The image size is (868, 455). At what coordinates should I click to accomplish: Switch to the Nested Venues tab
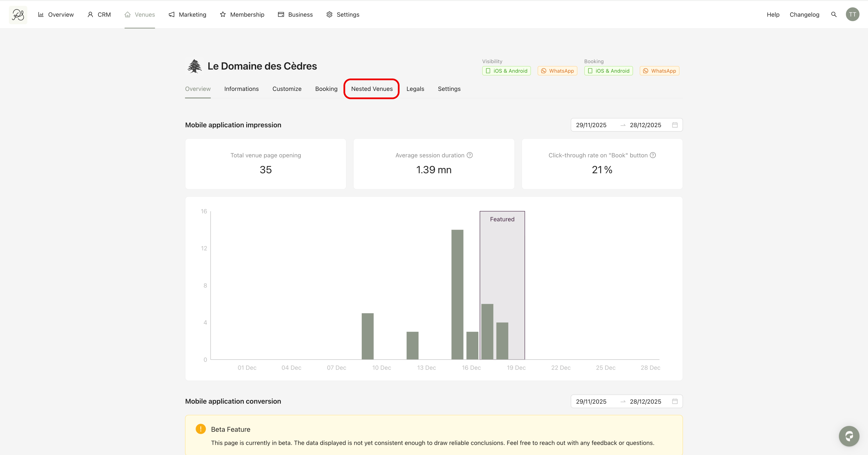[x=372, y=89]
